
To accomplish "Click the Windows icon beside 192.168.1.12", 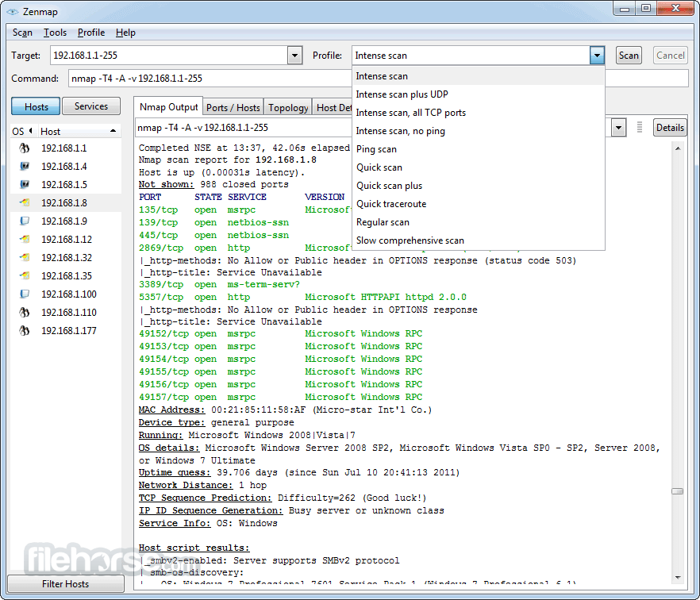I will pos(25,240).
